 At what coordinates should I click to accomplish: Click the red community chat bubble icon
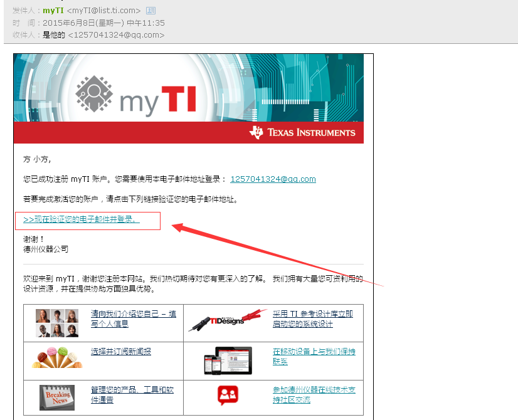tap(227, 394)
